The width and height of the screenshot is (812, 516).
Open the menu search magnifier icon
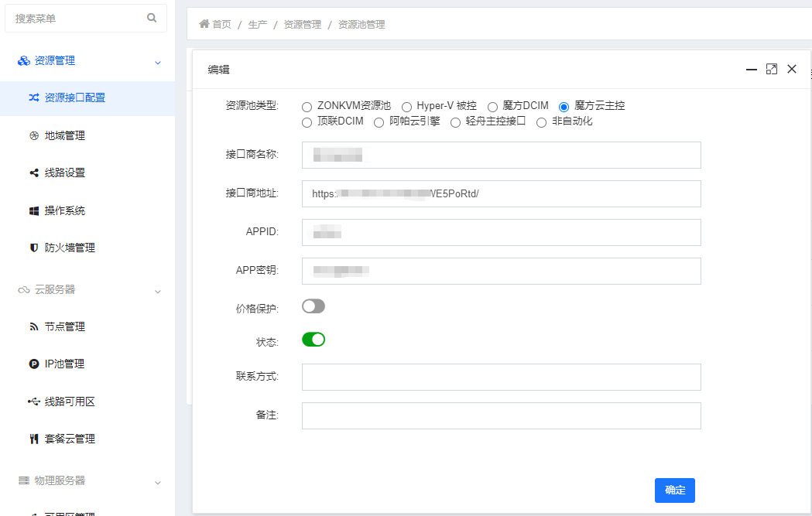(152, 17)
